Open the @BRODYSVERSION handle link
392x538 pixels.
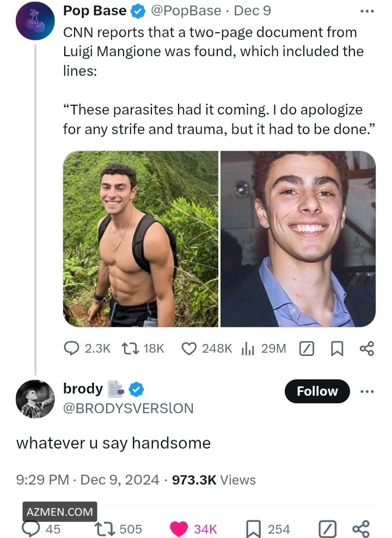coord(128,408)
